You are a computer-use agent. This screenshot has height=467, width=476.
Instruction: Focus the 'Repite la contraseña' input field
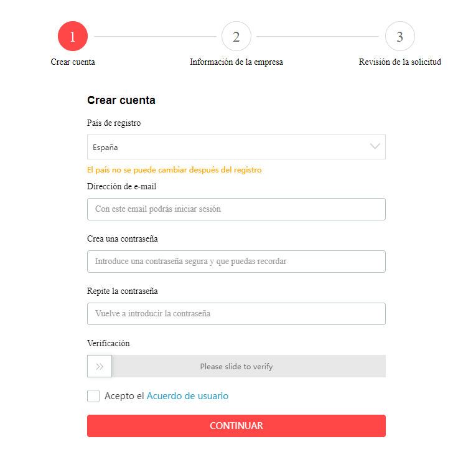click(x=236, y=314)
